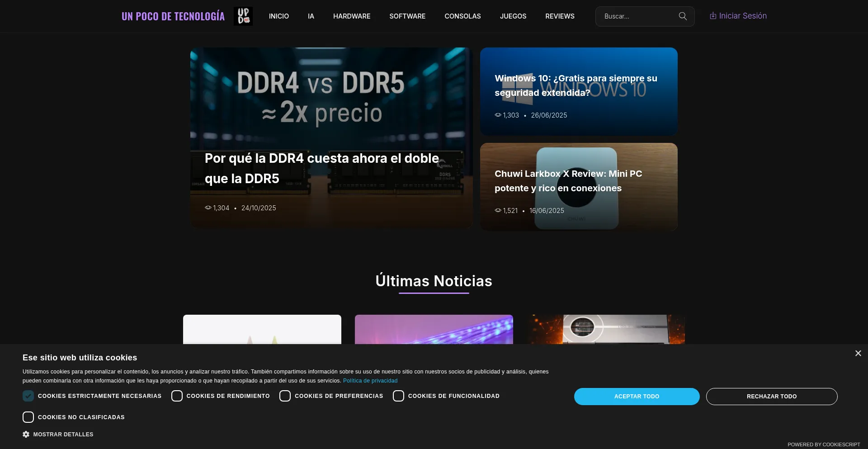Click the Aceptar Todo button
Image resolution: width=868 pixels, height=449 pixels.
click(637, 397)
